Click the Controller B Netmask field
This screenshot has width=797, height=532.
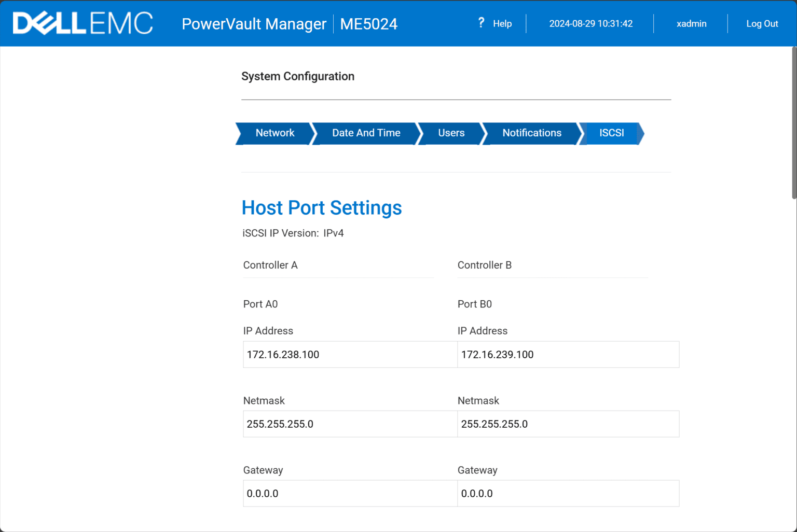pyautogui.click(x=568, y=424)
